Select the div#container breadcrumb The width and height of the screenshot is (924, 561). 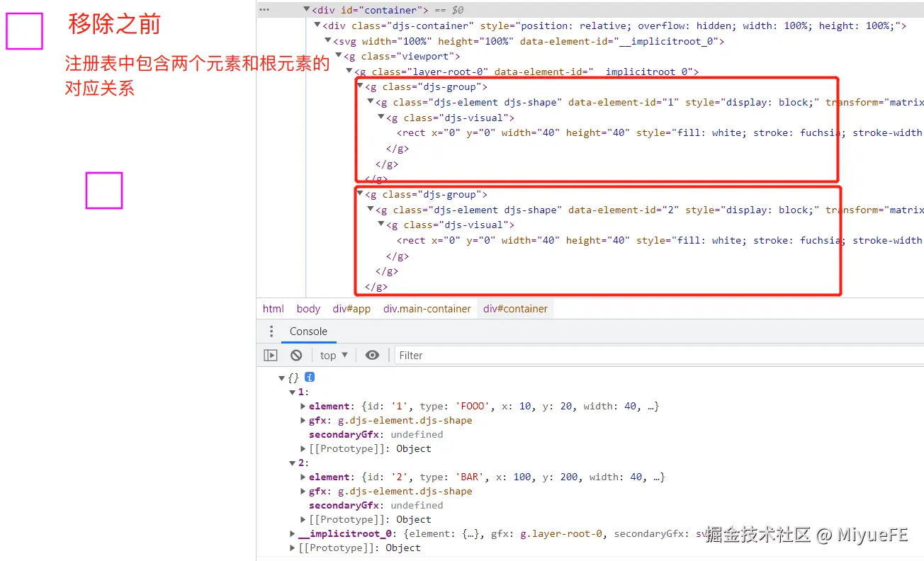pyautogui.click(x=515, y=309)
